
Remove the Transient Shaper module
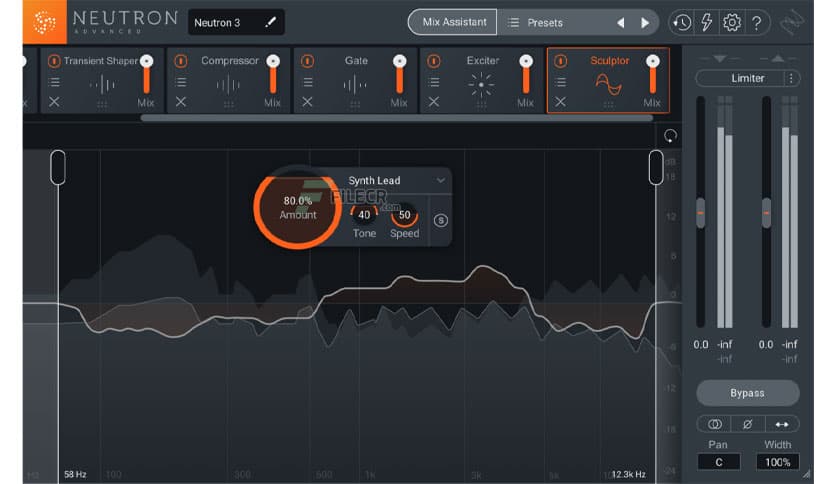coord(54,102)
